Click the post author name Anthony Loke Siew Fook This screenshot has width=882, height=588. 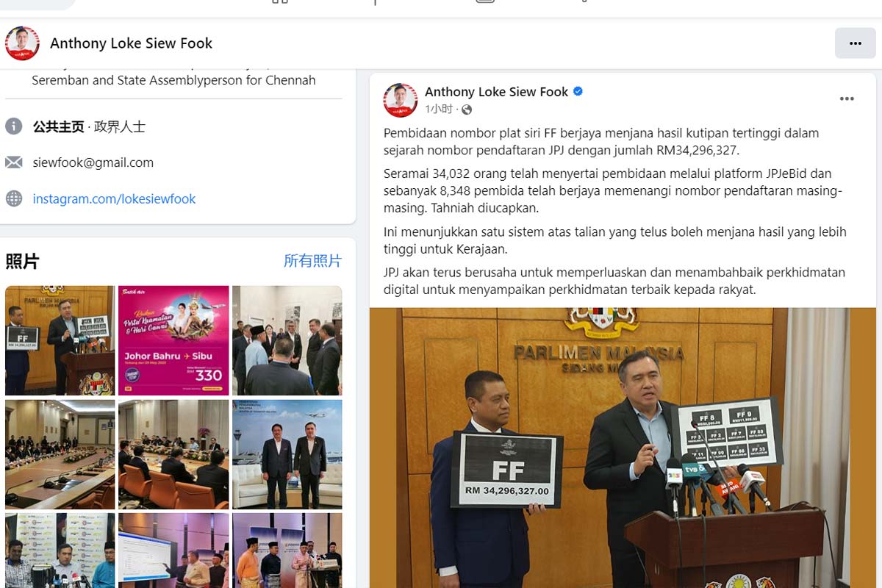click(x=496, y=92)
